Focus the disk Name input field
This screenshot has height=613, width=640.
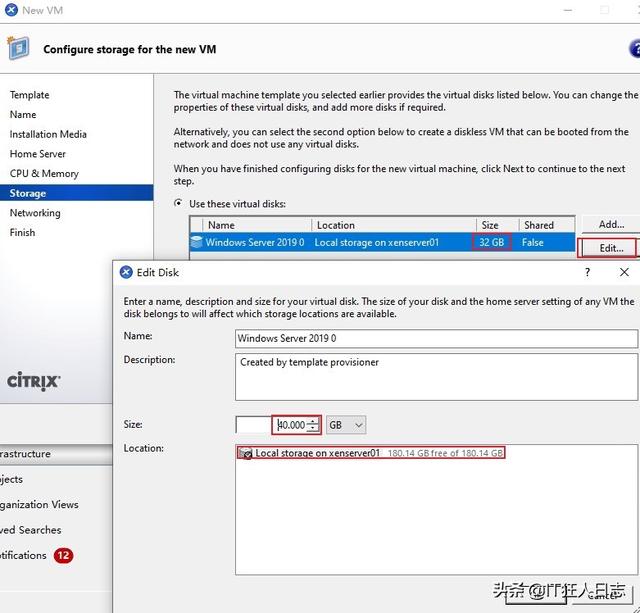(436, 338)
